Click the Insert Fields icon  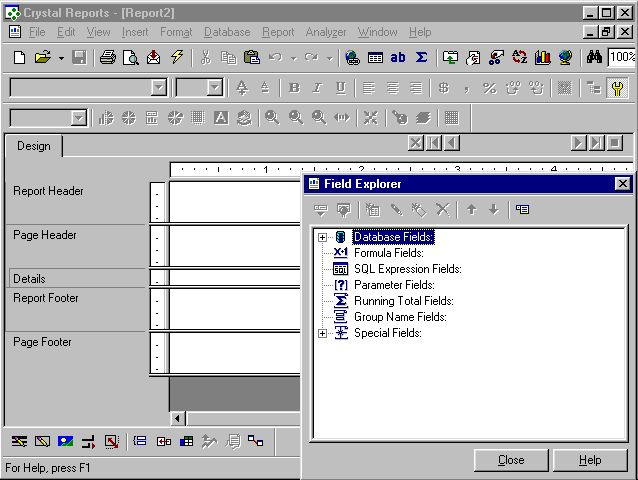click(x=375, y=57)
